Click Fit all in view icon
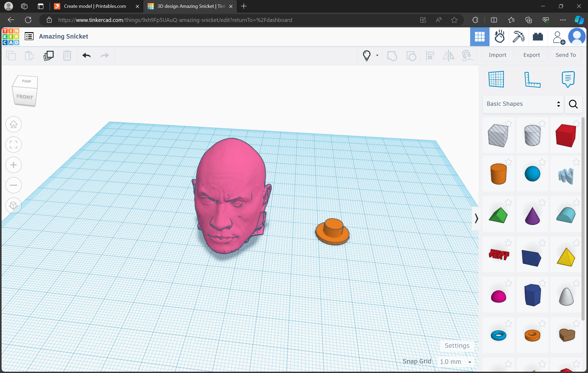This screenshot has height=373, width=588. (x=14, y=145)
